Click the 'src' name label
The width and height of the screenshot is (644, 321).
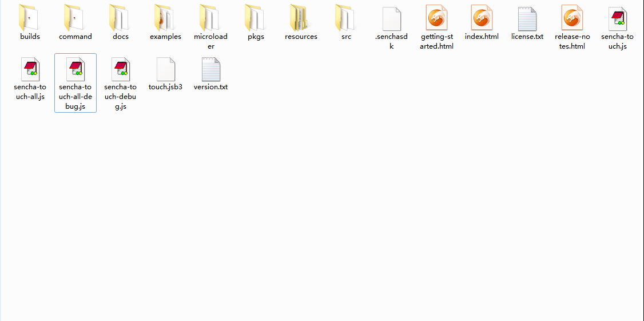[346, 37]
